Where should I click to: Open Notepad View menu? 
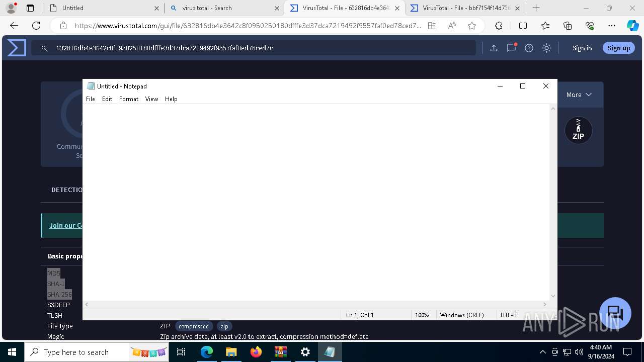[x=151, y=99]
